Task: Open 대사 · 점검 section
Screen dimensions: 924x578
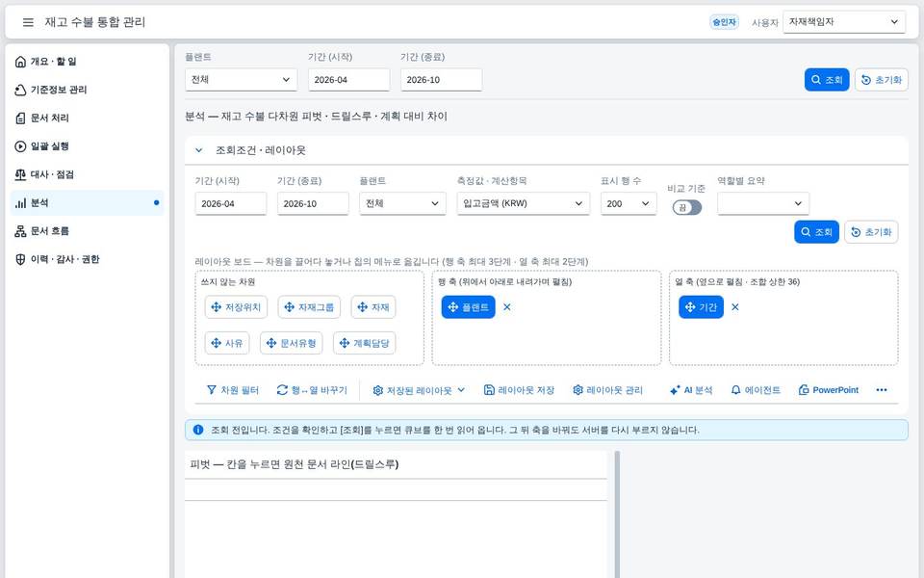Action: [88, 174]
